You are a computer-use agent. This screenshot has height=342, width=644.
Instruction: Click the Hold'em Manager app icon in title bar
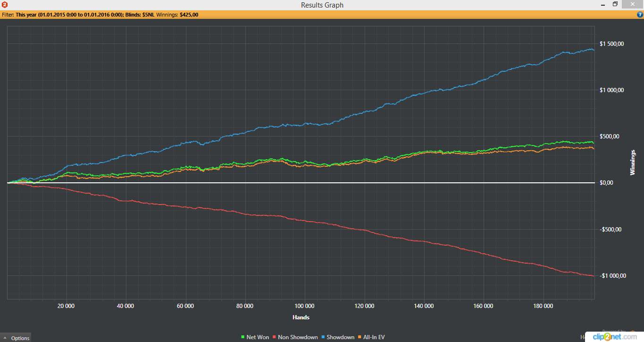click(5, 5)
